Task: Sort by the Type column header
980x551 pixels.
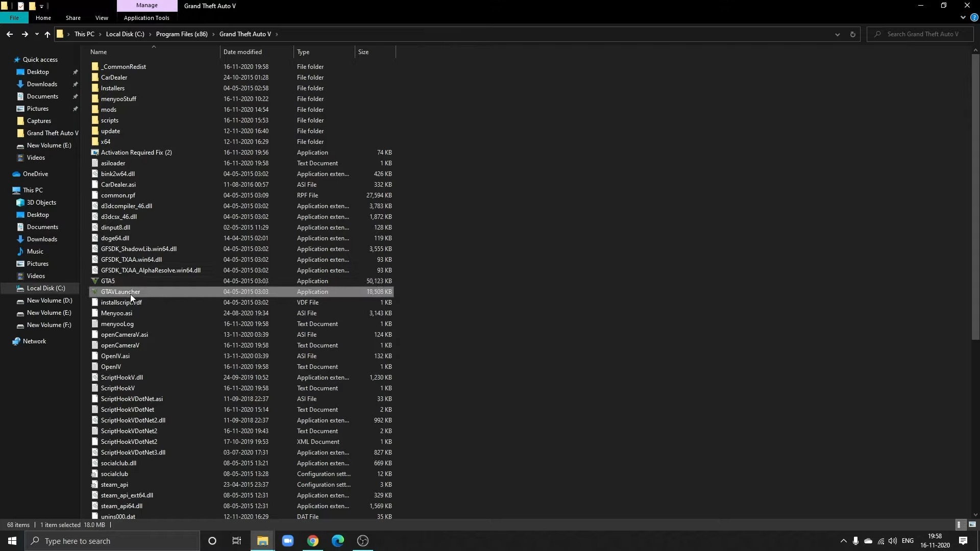Action: coord(325,52)
